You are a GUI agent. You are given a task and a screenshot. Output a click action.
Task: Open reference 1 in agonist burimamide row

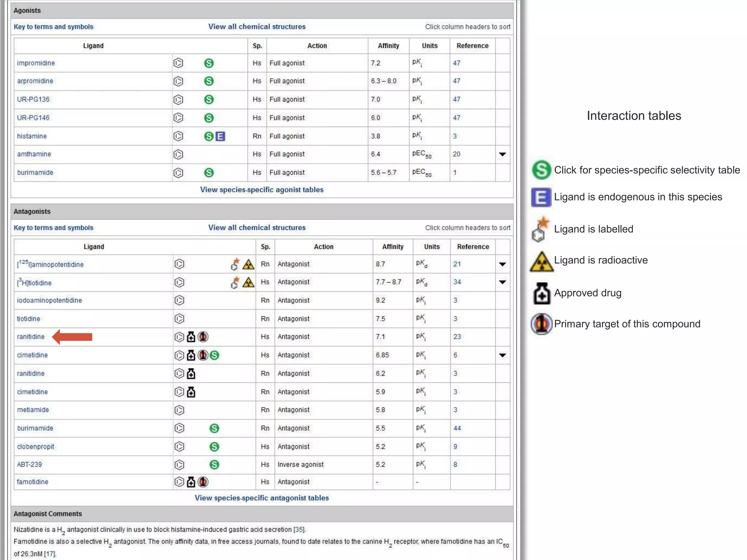pos(455,172)
